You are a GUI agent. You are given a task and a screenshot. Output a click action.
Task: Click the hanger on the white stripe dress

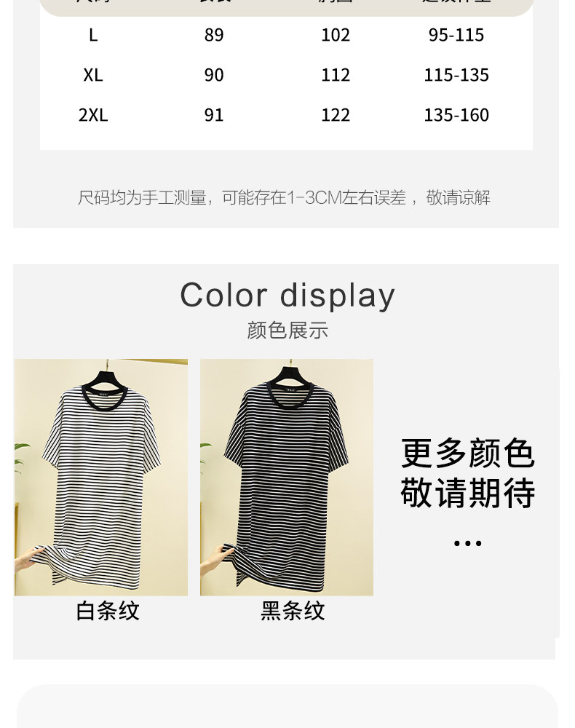point(107,376)
